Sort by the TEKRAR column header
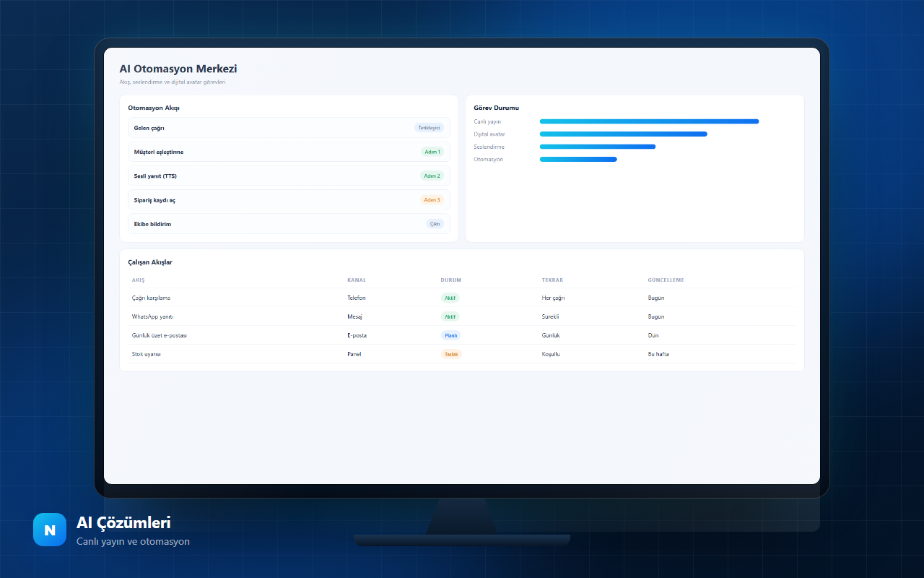Screen dimensions: 924x578 pos(552,280)
